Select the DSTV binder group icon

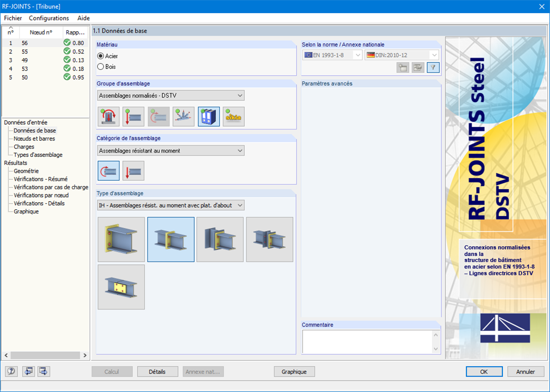coord(209,117)
